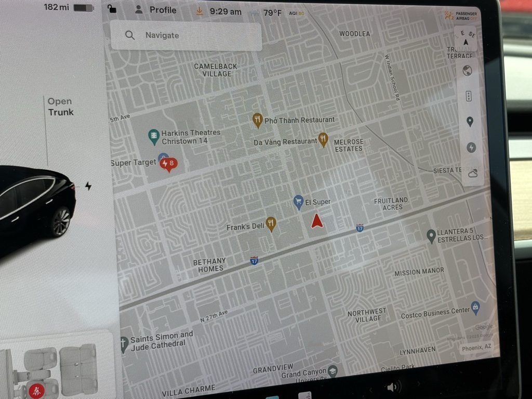Select the El Super shopping pin
The image size is (532, 399).
[298, 202]
